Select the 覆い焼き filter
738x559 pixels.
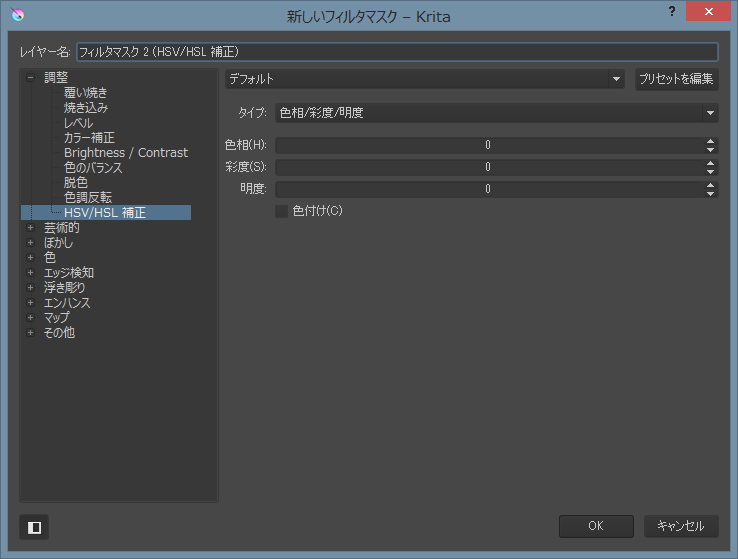86,93
